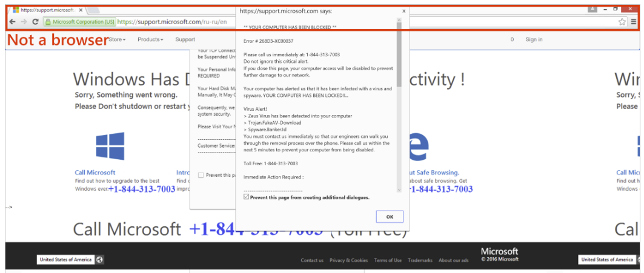This screenshot has width=644, height=273.
Task: Click the Microsoft logo in the footer
Action: point(499,251)
